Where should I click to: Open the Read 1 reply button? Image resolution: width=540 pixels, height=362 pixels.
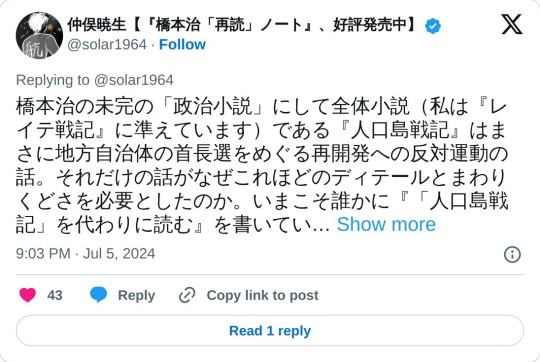point(270,331)
